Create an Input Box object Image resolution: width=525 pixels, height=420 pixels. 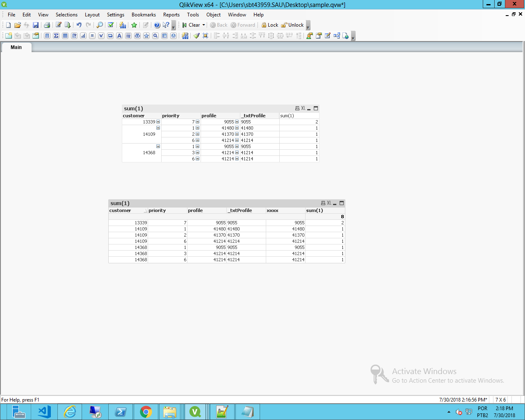coord(92,36)
